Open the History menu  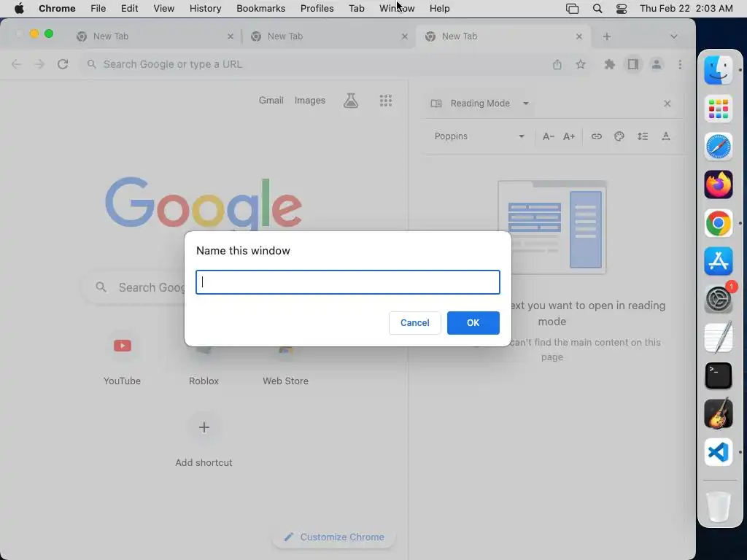pyautogui.click(x=205, y=9)
